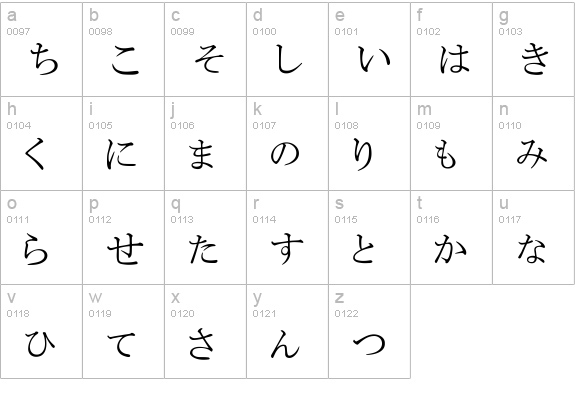Click the い glyph in cell e
Viewport: 575px width, 414px height.
374,59
